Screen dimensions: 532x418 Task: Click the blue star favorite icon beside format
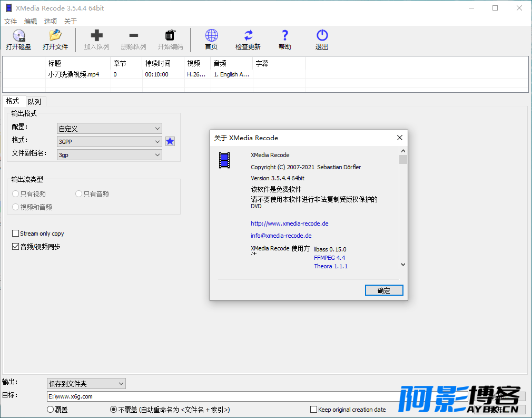pos(170,141)
